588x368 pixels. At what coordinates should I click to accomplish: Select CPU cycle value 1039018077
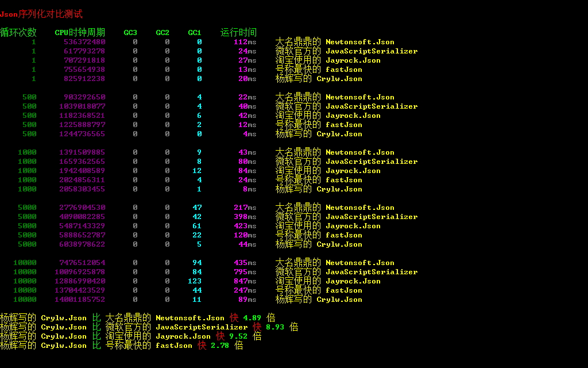[x=82, y=106]
